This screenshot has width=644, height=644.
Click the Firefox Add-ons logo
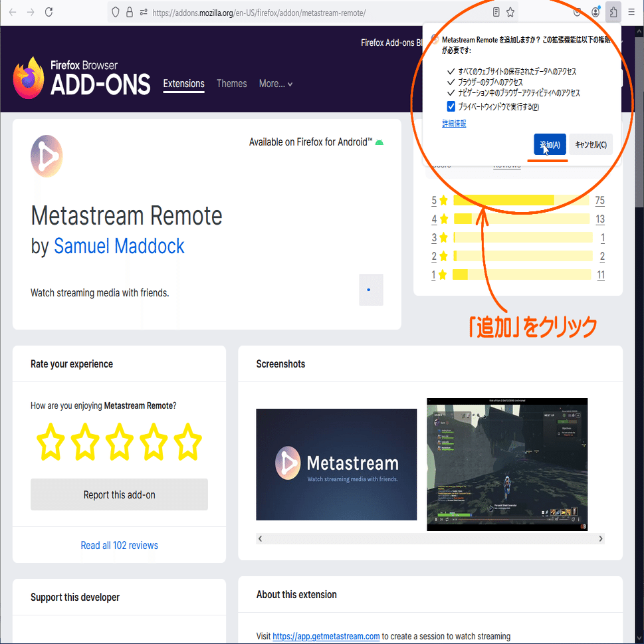(x=82, y=78)
